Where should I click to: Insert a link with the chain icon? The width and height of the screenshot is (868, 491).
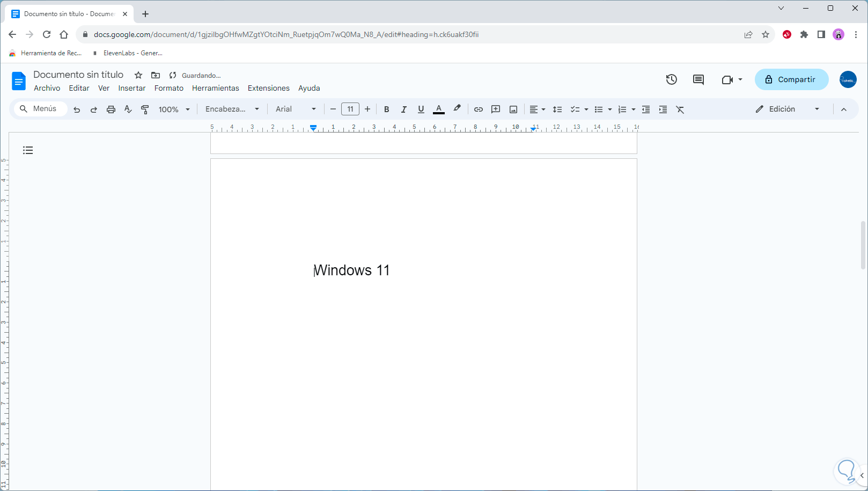(479, 109)
